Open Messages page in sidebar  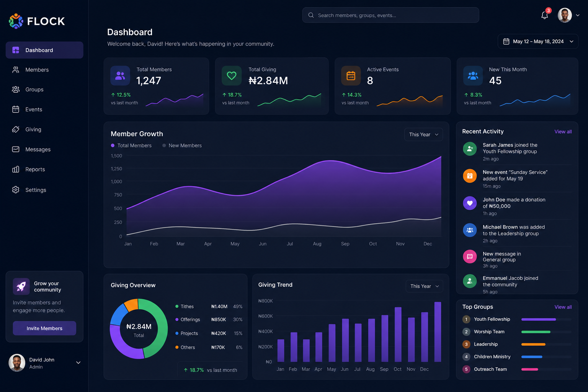pos(44,149)
